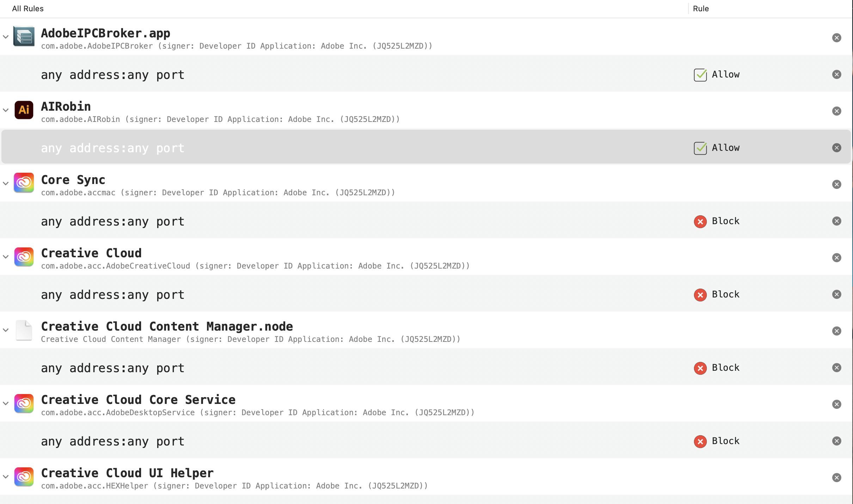The image size is (853, 504).
Task: Toggle the red Block icon for Content Manager.node
Action: pos(700,368)
